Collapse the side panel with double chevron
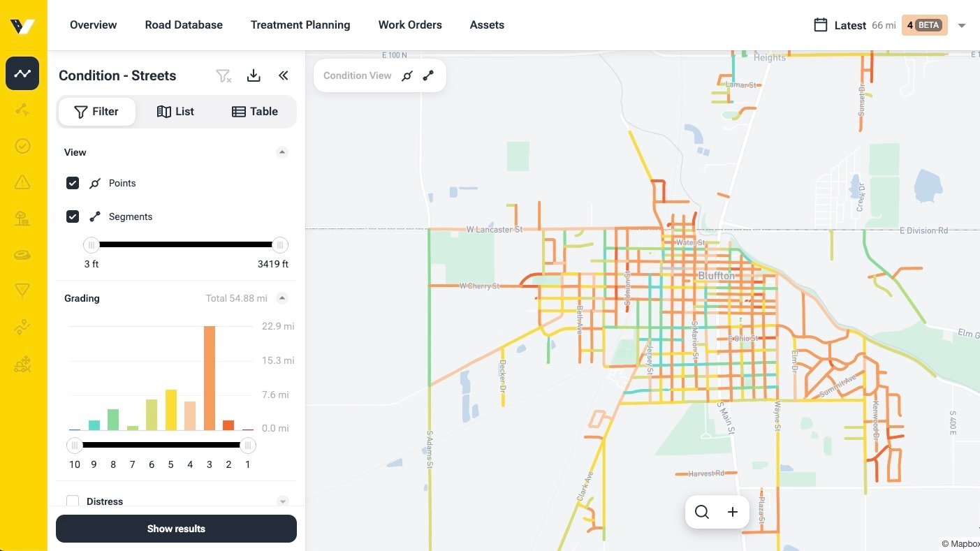The height and width of the screenshot is (551, 980). pyautogui.click(x=283, y=75)
